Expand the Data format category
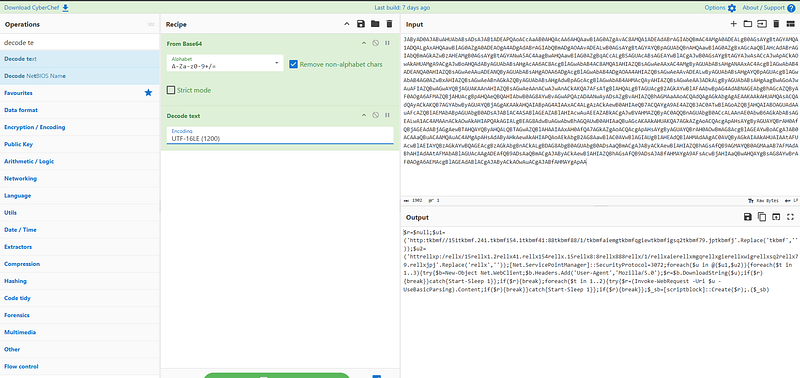The image size is (800, 378). click(x=79, y=110)
